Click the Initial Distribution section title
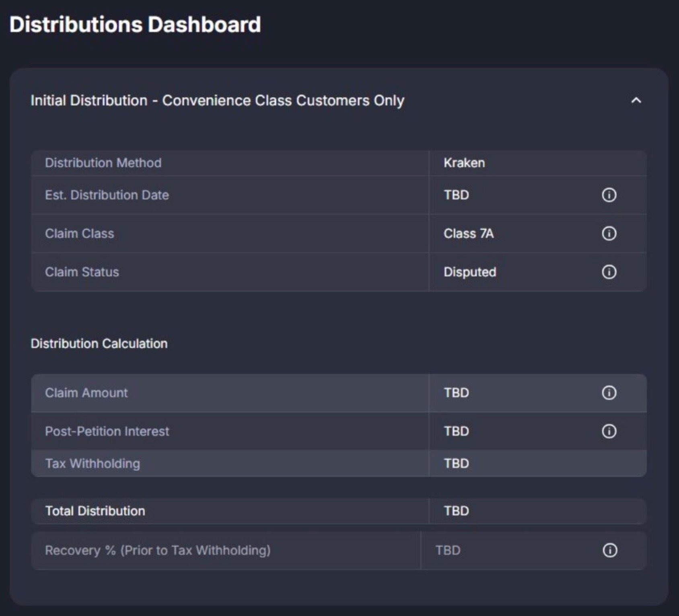The height and width of the screenshot is (616, 679). [x=217, y=101]
